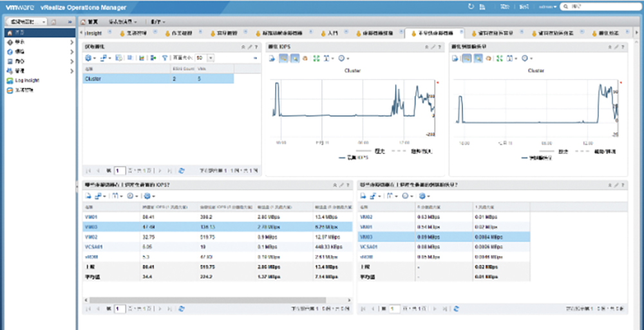Collapse the left panel with the double-arrow icon
Image resolution: width=644 pixels, height=330 pixels.
click(x=70, y=22)
